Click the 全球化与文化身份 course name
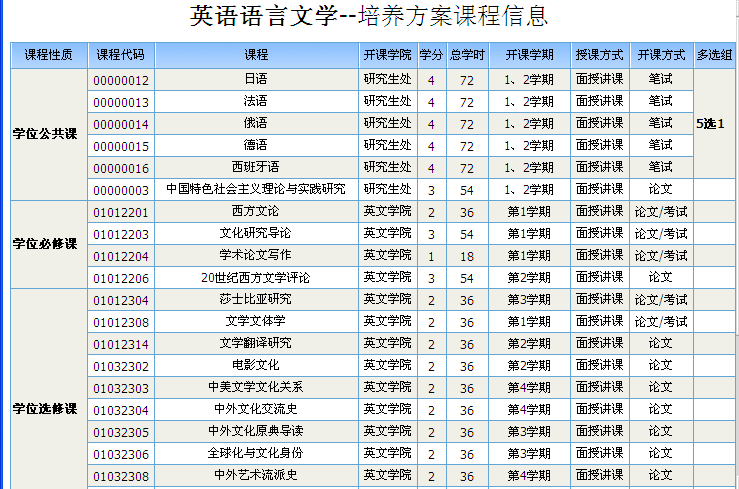Viewport: 739px width, 489px height. click(256, 454)
